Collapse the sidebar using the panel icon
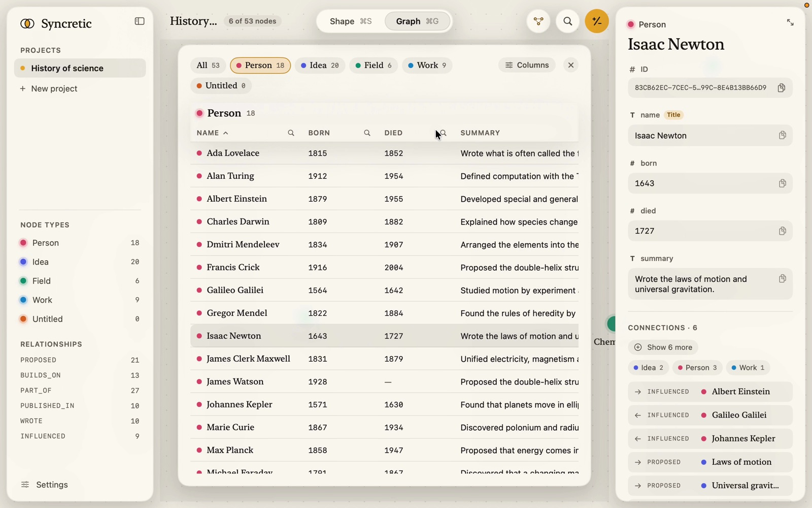 (140, 21)
